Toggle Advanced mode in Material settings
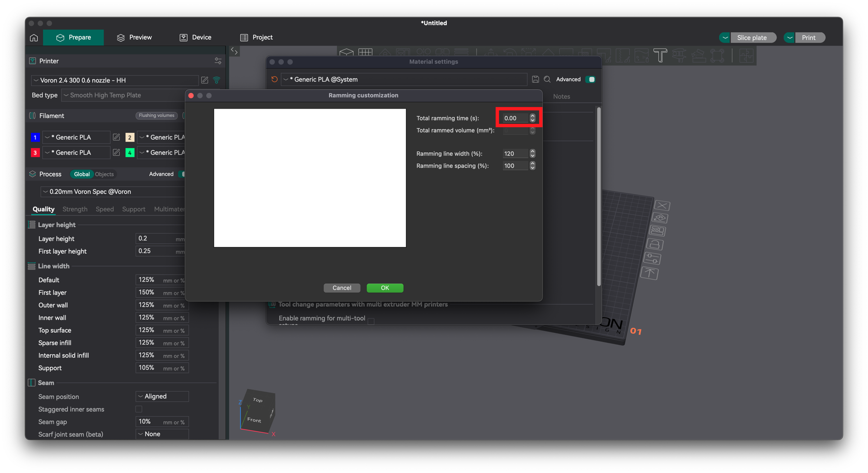This screenshot has width=868, height=473. point(590,79)
